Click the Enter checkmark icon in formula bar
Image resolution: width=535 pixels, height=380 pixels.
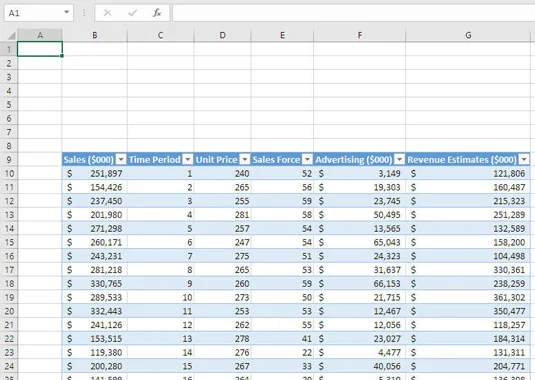[132, 13]
